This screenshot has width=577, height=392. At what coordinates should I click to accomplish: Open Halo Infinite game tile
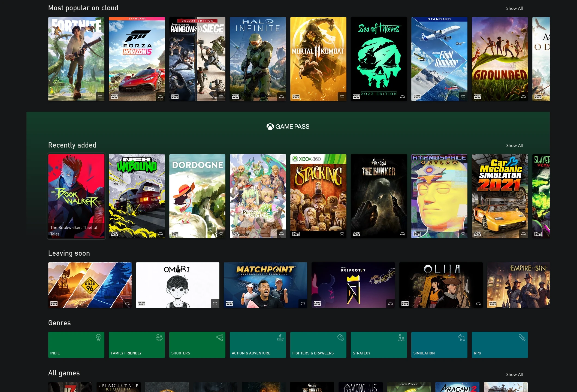(x=258, y=59)
